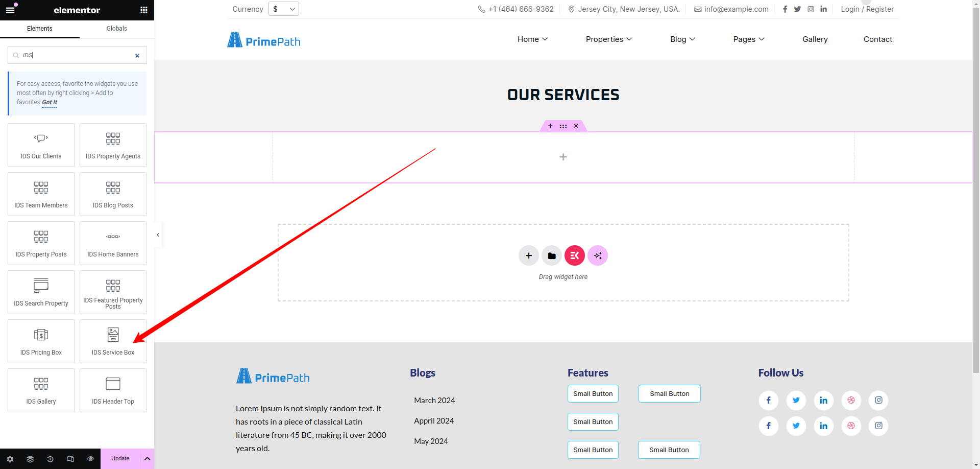
Task: Expand save options arrow next to Update
Action: 147,459
